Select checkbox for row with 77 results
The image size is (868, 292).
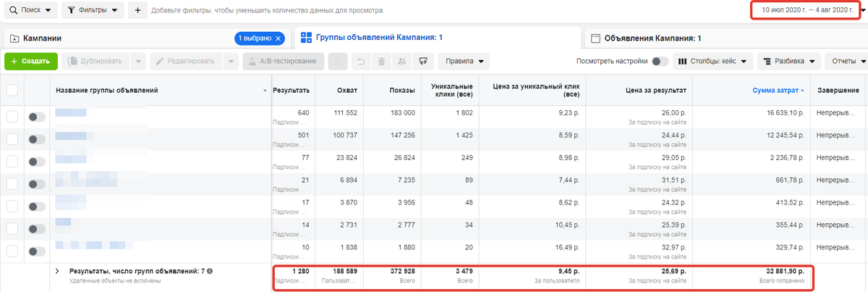[x=12, y=162]
